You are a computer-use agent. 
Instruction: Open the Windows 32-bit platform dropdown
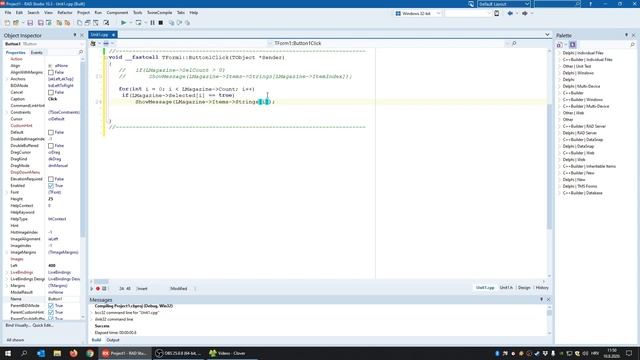(x=418, y=13)
